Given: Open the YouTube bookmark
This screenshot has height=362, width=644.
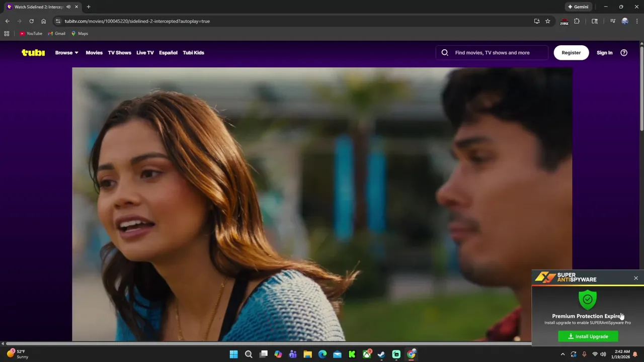Looking at the screenshot, I should (31, 34).
